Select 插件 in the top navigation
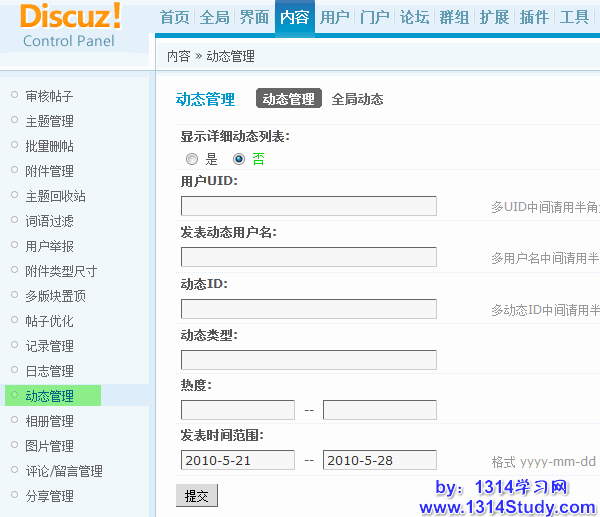 pos(535,17)
